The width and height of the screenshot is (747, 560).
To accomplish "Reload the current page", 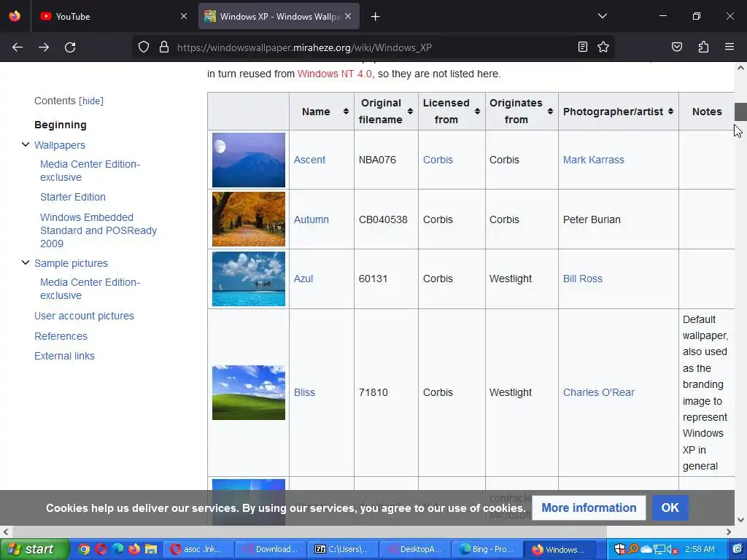I will [70, 47].
